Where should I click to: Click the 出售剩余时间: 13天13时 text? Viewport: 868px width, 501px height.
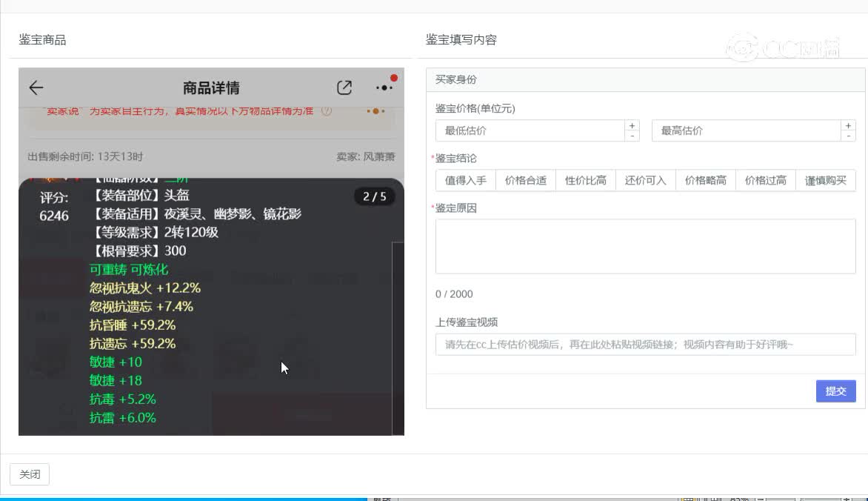tap(85, 157)
